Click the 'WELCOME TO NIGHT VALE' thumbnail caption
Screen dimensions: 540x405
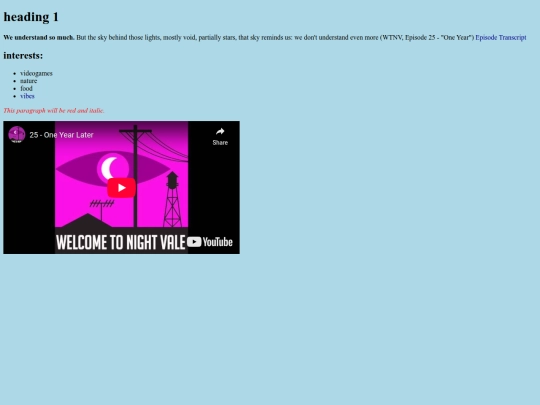(x=121, y=242)
